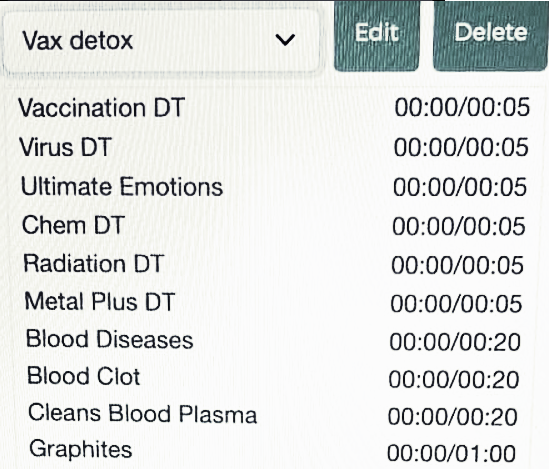Pick the Cleans Blood Plasma entry
Screen dimensions: 549x469
143,413
